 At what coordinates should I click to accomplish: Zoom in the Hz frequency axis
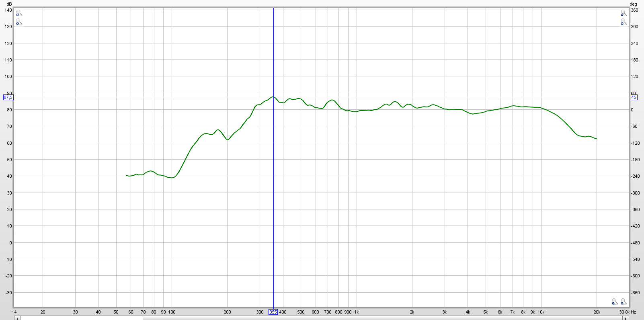tap(623, 302)
